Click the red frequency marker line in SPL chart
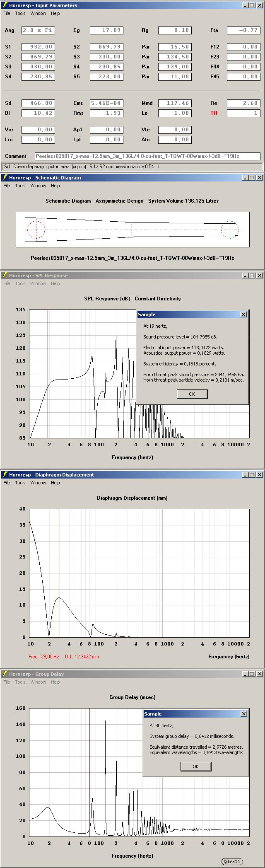The width and height of the screenshot is (265, 868). pyautogui.click(x=48, y=374)
